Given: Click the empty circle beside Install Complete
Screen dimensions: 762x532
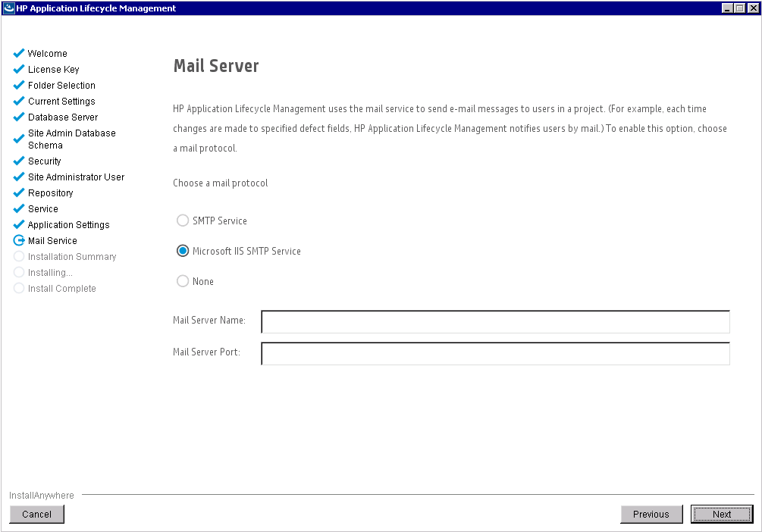Looking at the screenshot, I should [18, 288].
